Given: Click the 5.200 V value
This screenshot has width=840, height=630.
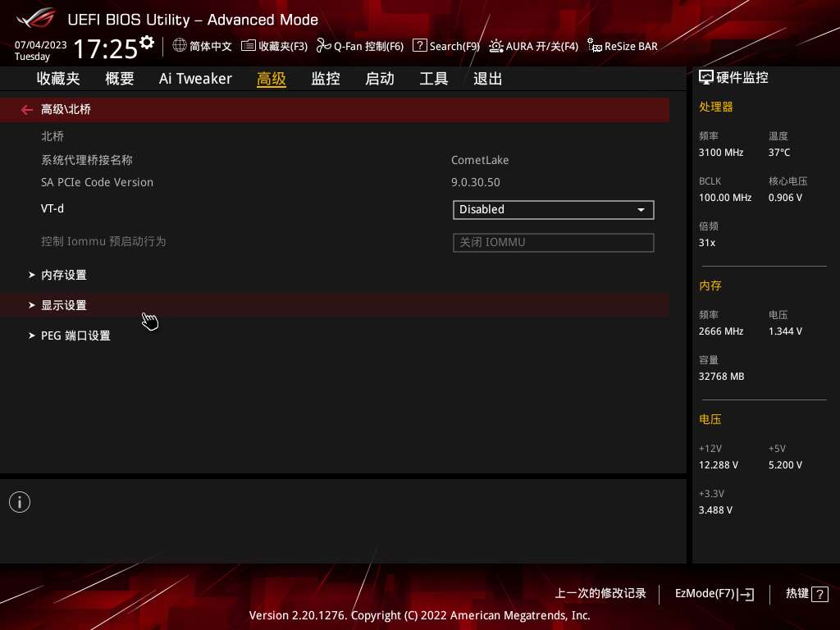Looking at the screenshot, I should (785, 465).
